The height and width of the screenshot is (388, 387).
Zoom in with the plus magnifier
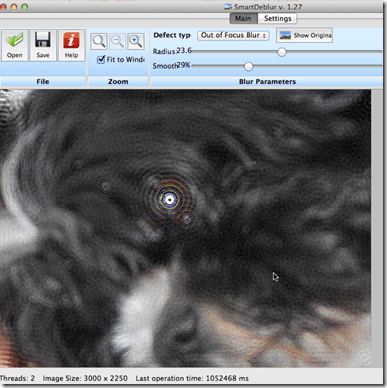pyautogui.click(x=136, y=41)
